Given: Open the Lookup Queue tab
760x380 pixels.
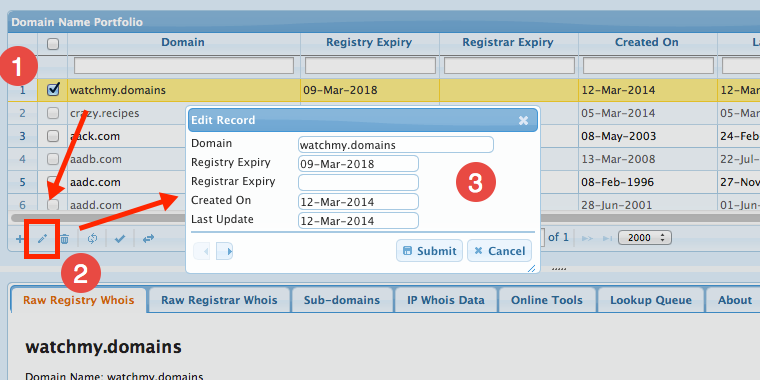Looking at the screenshot, I should [x=650, y=300].
